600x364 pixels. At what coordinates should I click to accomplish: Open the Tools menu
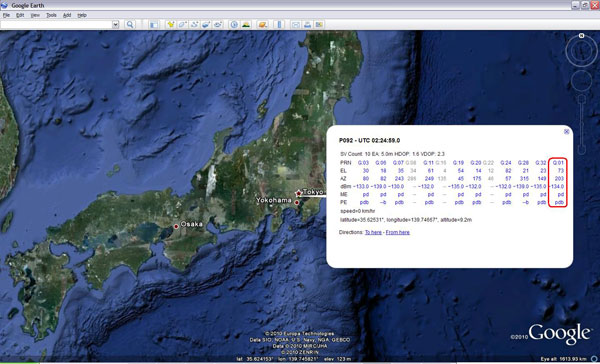click(x=51, y=15)
